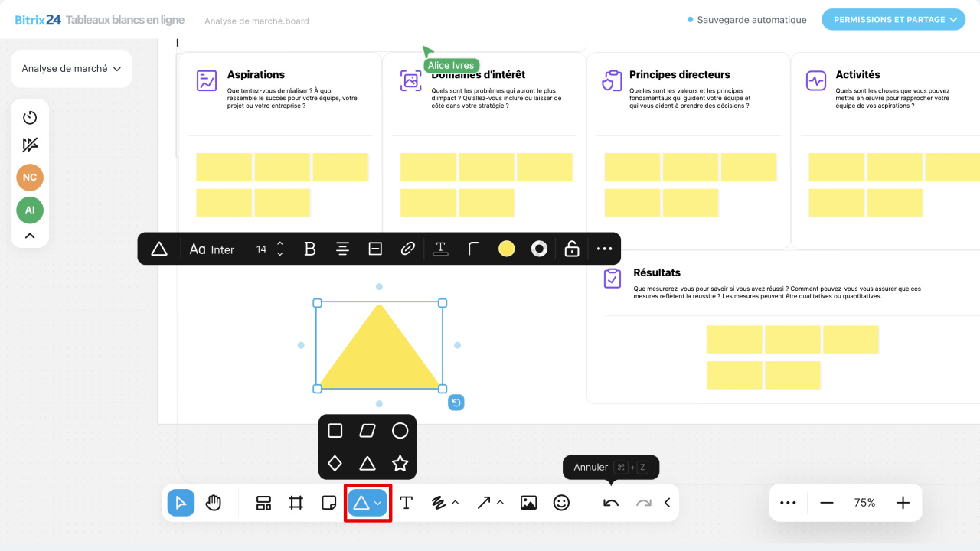Select the hand pan tool
Viewport: 980px width, 551px height.
coord(214,503)
